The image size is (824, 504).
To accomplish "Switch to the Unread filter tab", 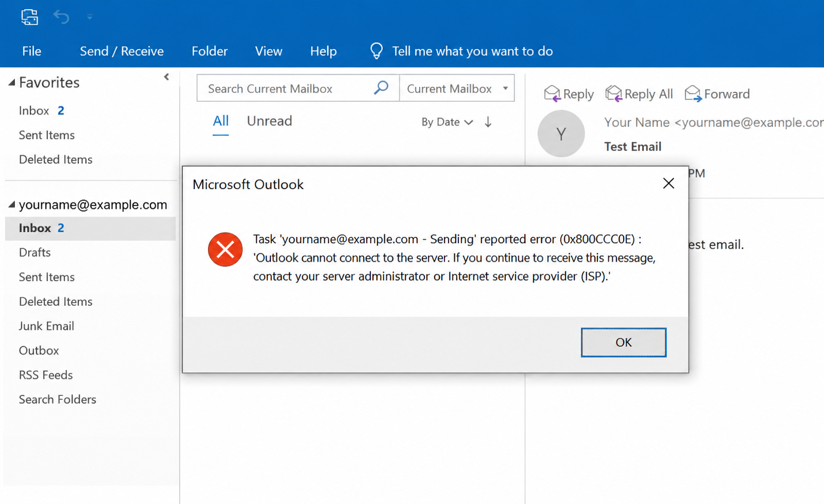I will click(269, 121).
